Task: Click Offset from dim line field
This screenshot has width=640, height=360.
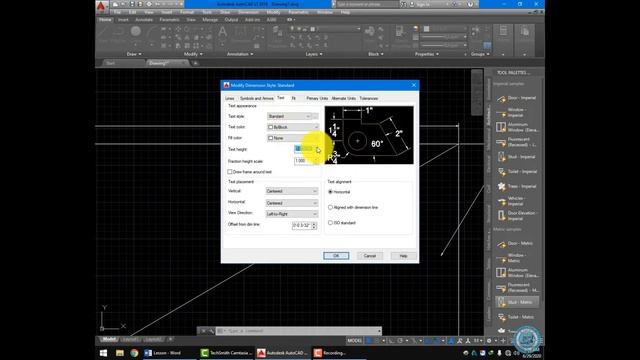Action: [302, 225]
